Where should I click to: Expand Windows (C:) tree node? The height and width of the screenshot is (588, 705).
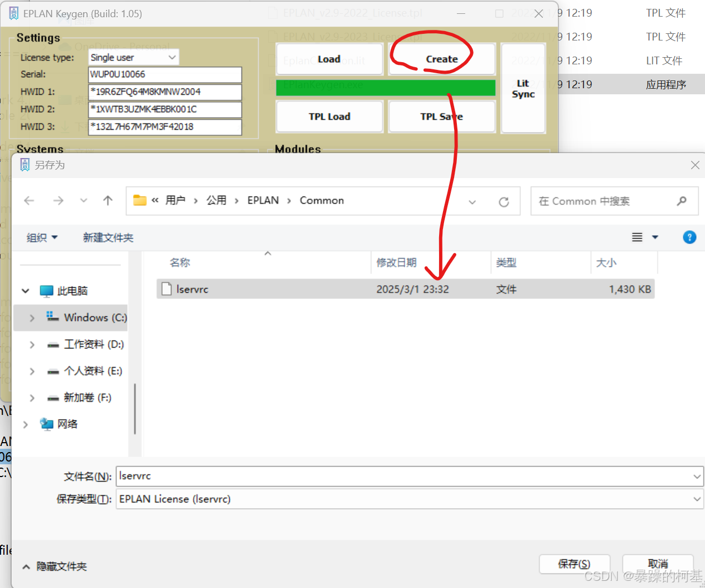coord(32,318)
